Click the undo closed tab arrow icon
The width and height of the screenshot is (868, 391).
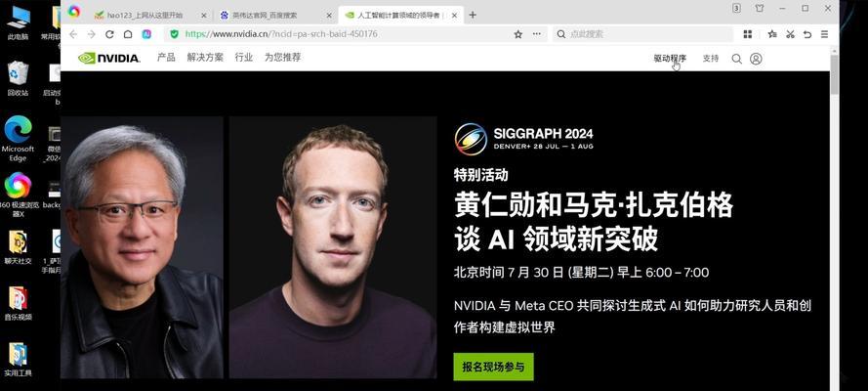tap(807, 34)
